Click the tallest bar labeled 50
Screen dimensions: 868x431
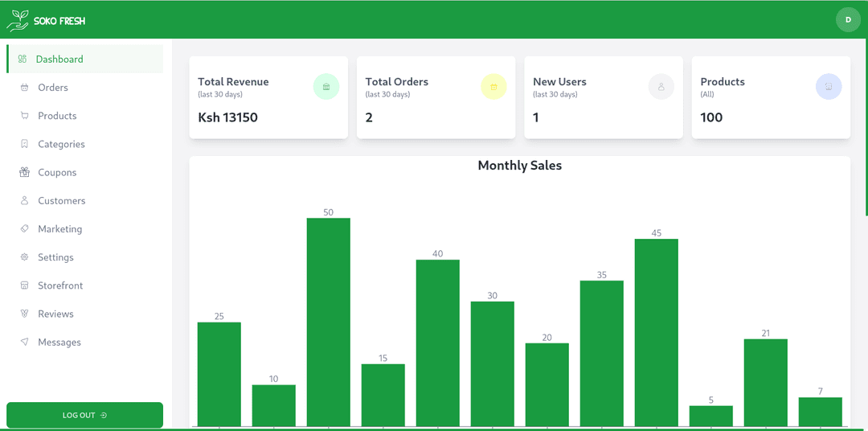328,322
